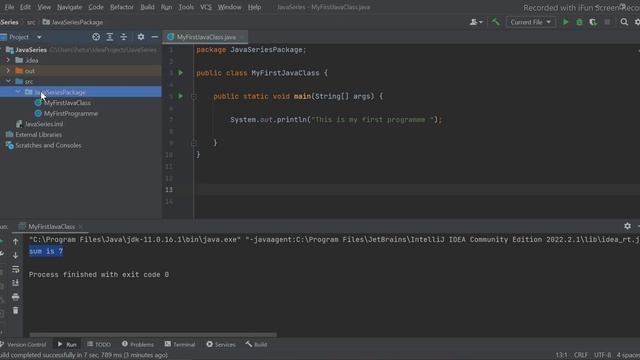The height and width of the screenshot is (360, 640).
Task: Click 'Process finished with exit code 0' text
Action: [x=99, y=274]
